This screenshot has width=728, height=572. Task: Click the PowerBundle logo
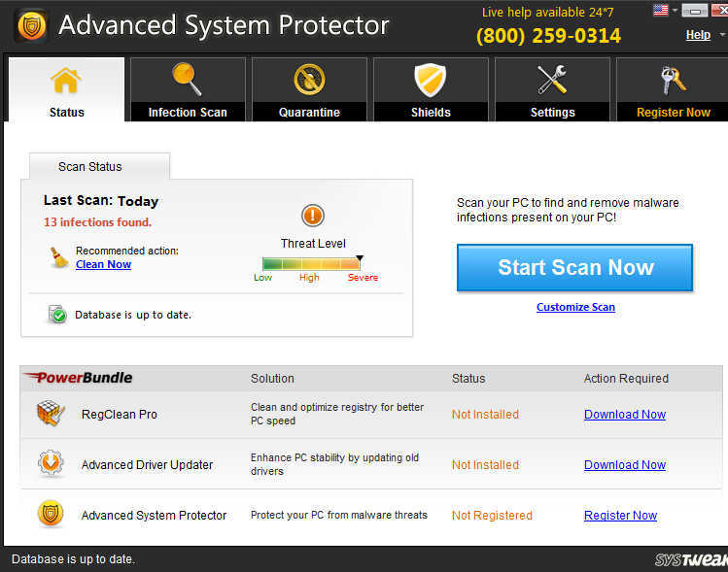pos(78,378)
